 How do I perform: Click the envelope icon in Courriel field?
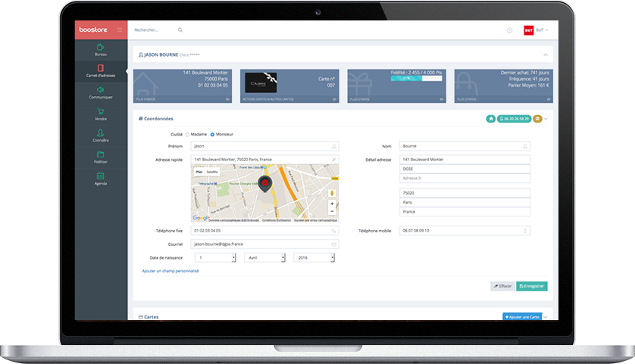(x=334, y=244)
